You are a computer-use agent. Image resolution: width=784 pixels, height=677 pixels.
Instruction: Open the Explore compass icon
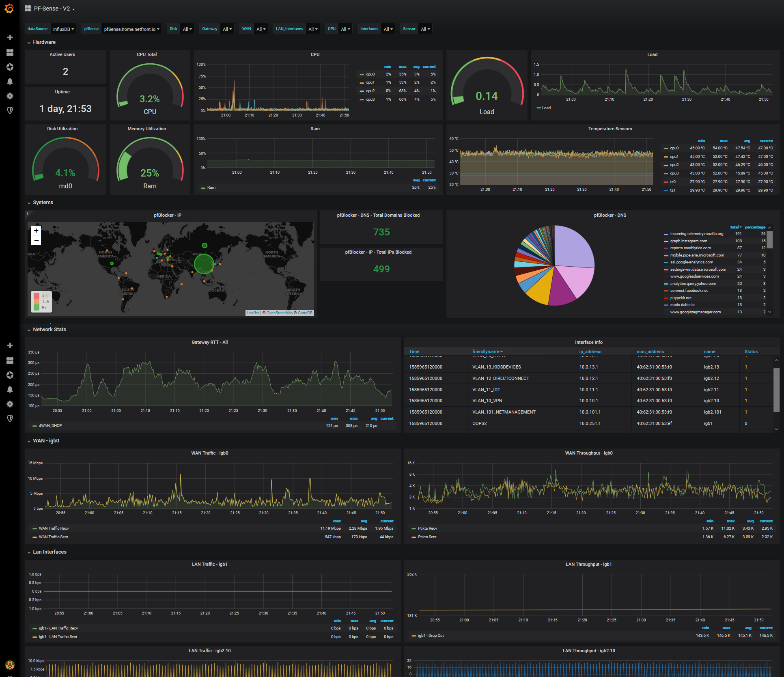click(10, 67)
